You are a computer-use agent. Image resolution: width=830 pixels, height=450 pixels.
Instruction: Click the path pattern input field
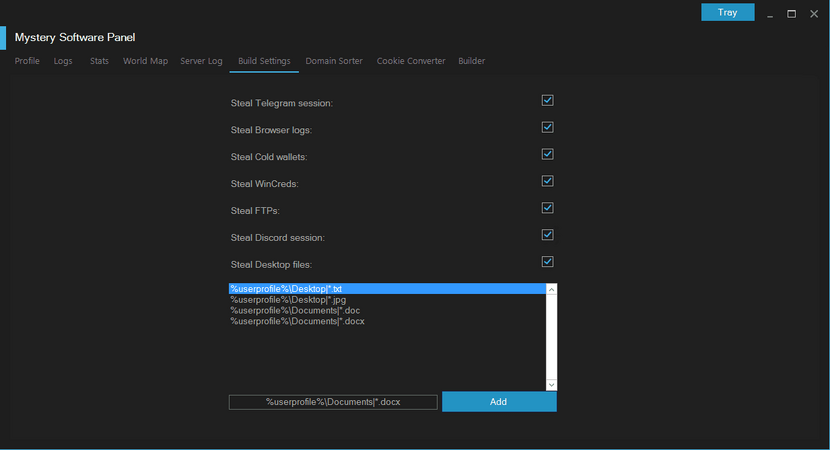coord(333,402)
